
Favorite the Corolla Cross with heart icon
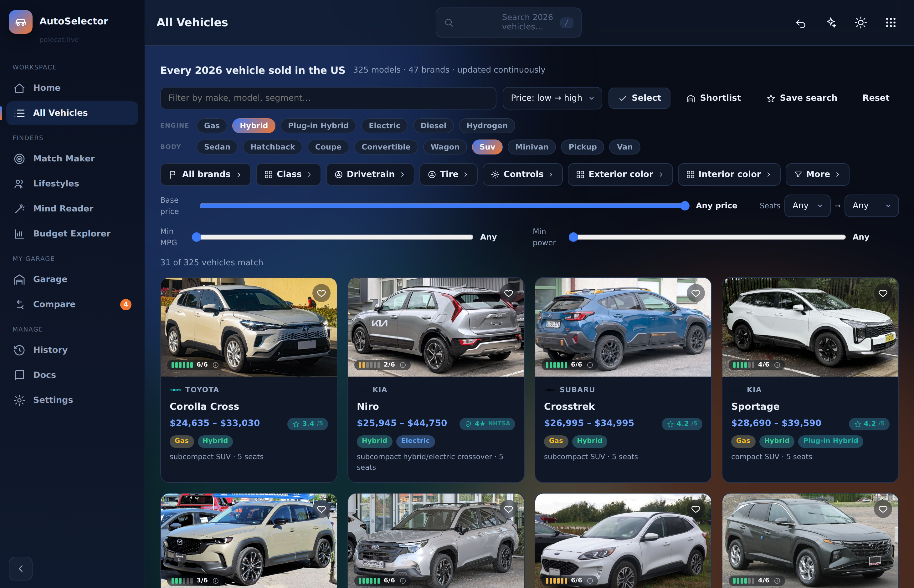point(321,293)
